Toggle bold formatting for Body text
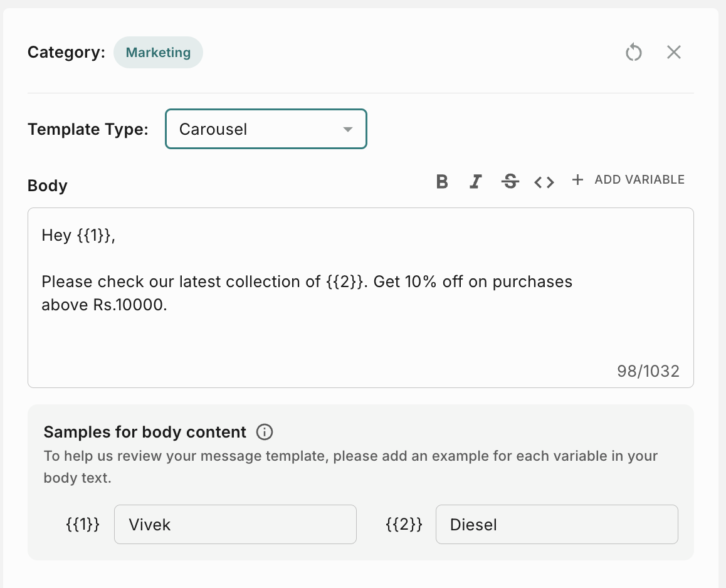Viewport: 726px width, 588px height. pyautogui.click(x=442, y=181)
